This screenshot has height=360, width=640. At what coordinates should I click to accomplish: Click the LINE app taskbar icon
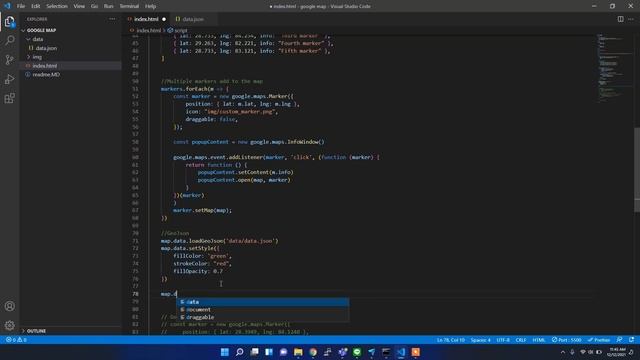click(x=357, y=352)
